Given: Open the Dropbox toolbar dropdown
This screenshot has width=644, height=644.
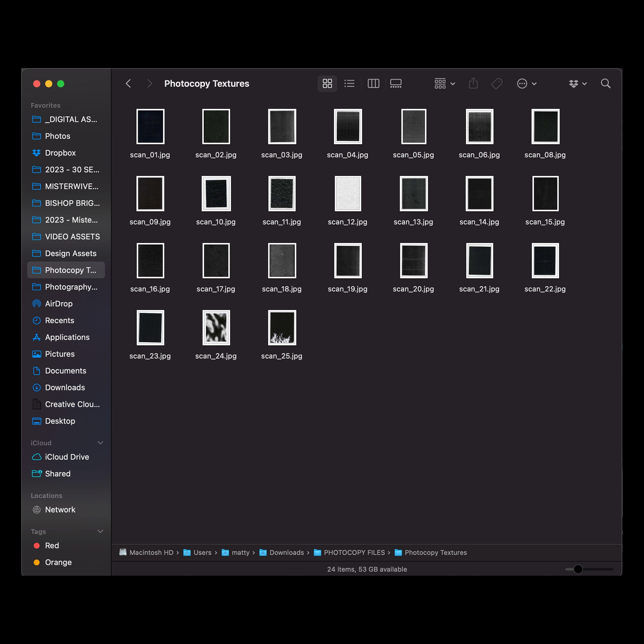Looking at the screenshot, I should click(x=577, y=83).
